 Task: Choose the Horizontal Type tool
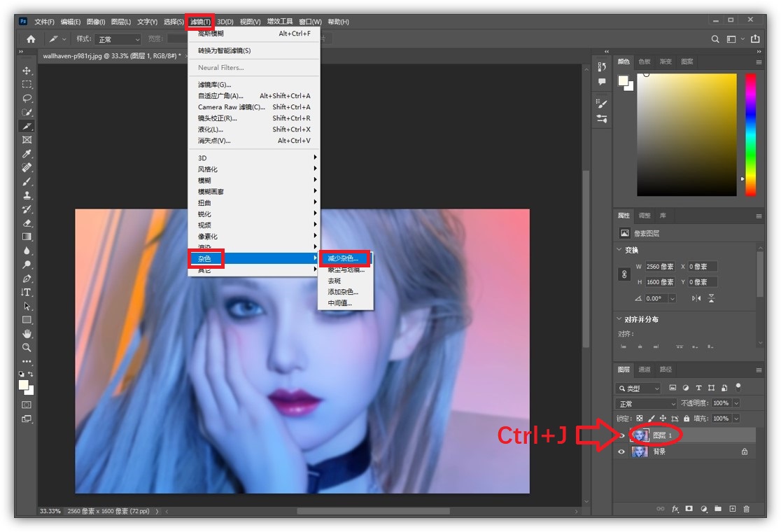27,292
